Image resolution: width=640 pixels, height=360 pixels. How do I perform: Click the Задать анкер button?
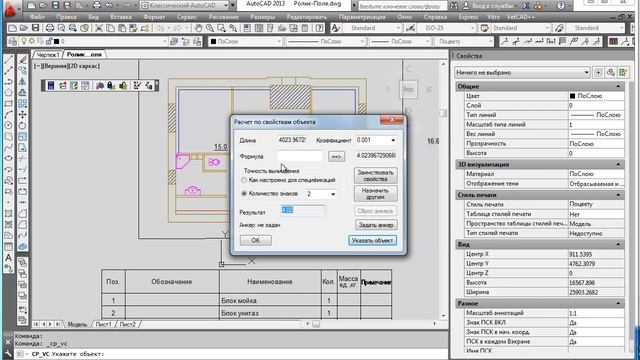[x=376, y=225]
